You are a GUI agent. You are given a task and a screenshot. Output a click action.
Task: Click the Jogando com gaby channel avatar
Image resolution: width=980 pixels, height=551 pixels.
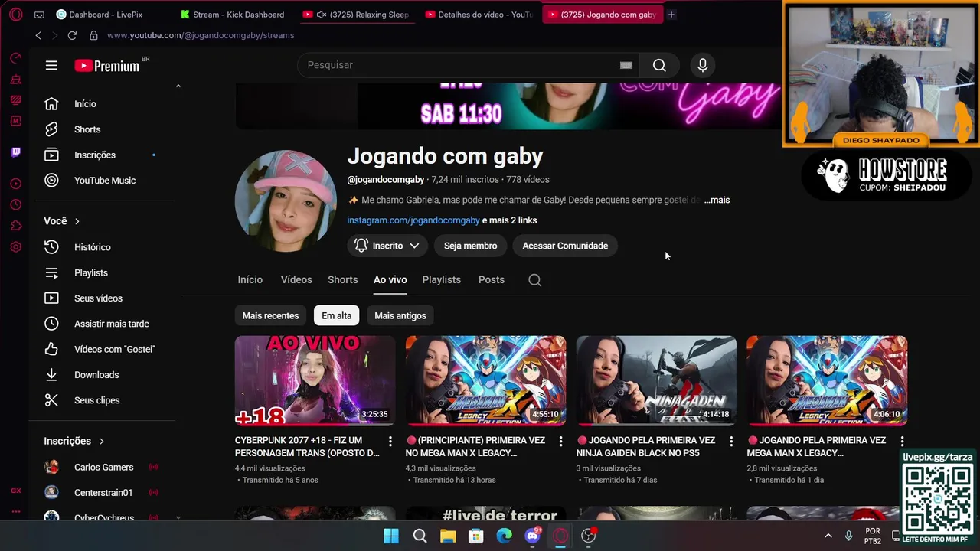[x=286, y=201]
